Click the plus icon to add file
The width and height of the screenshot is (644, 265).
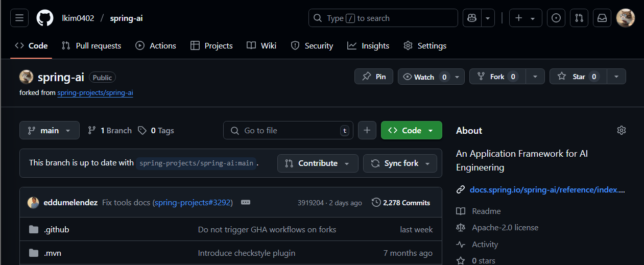pos(367,130)
